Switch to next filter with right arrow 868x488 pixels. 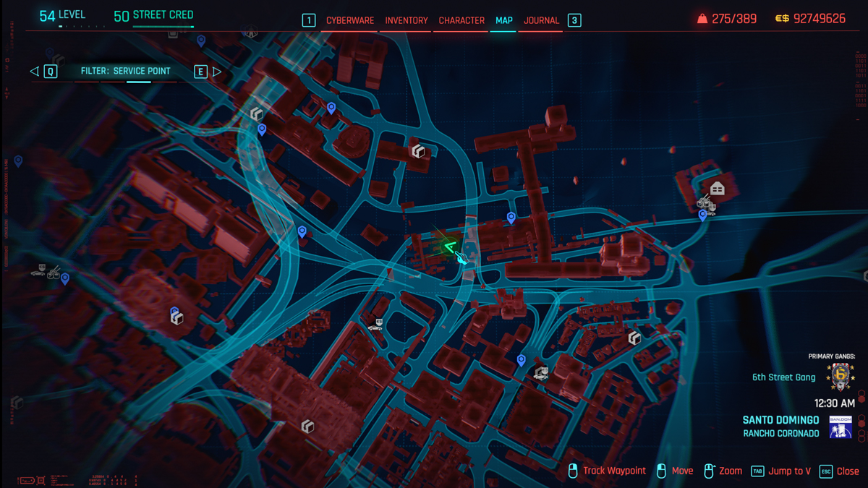[216, 71]
